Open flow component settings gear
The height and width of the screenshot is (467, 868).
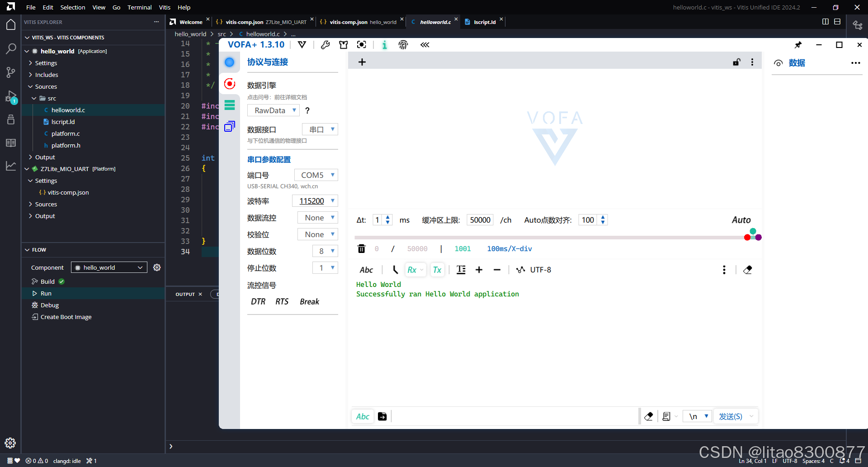pos(157,267)
